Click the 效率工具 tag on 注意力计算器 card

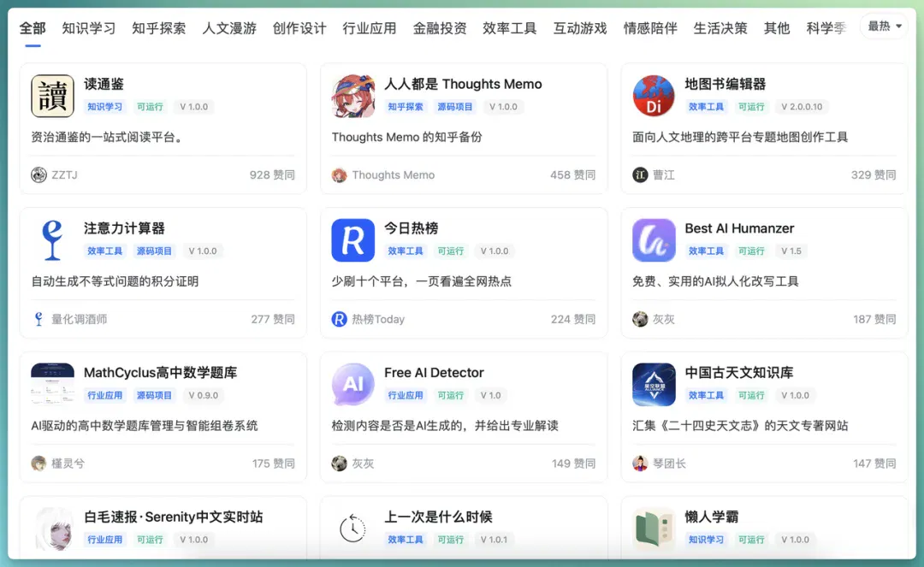click(x=105, y=251)
